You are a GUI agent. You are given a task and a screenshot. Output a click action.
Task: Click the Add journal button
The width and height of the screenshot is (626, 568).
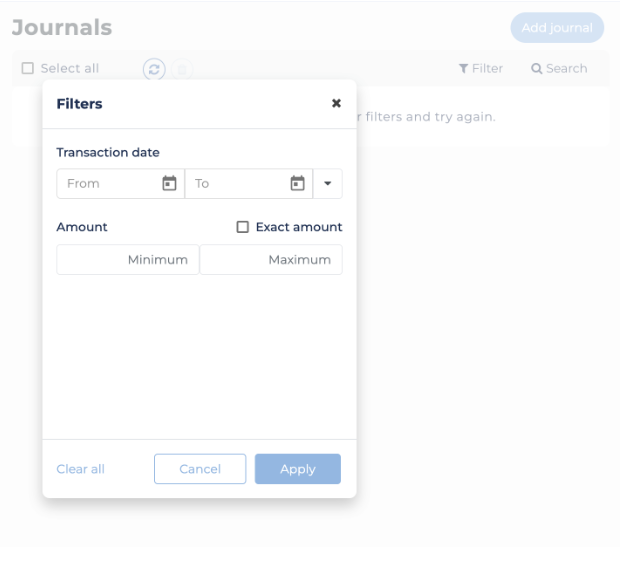[x=557, y=28]
